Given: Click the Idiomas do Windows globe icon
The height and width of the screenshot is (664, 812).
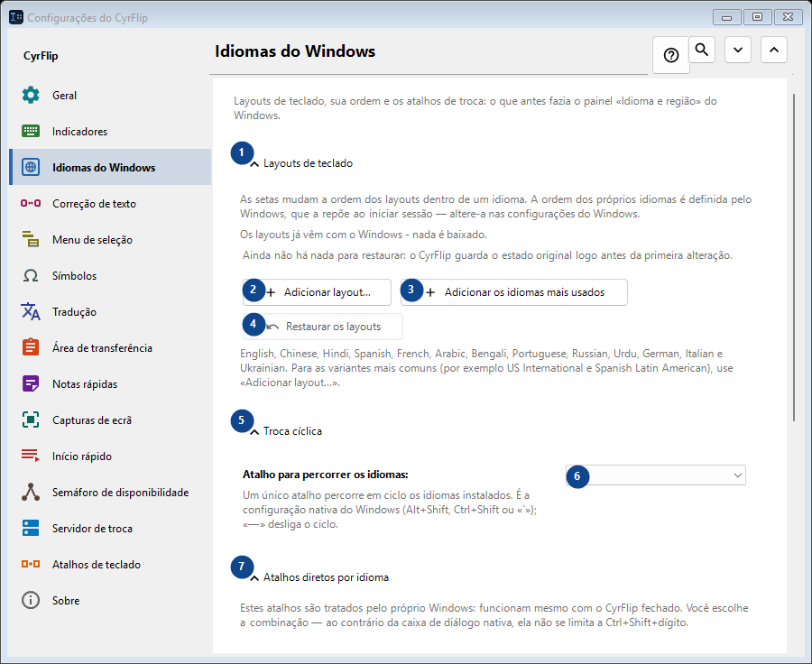Looking at the screenshot, I should [x=31, y=167].
